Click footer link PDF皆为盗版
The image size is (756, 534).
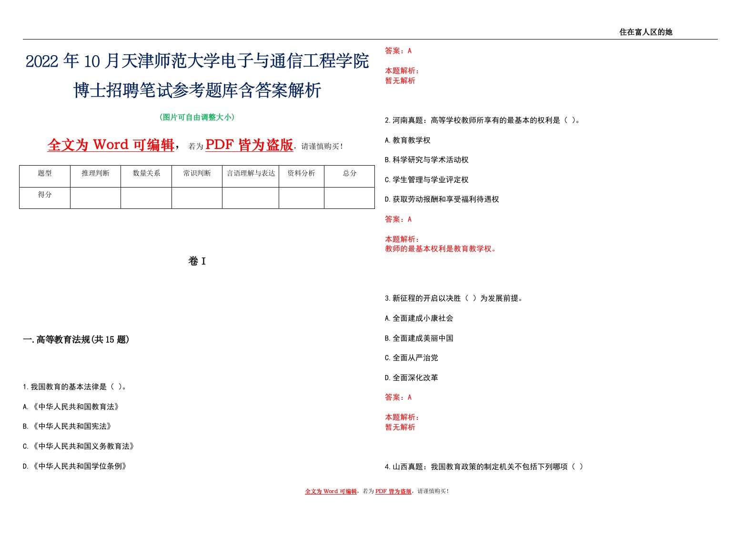[393, 491]
